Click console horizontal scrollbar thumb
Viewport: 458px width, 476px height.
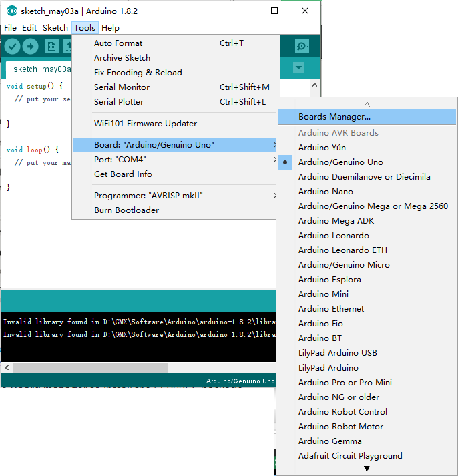coord(90,368)
